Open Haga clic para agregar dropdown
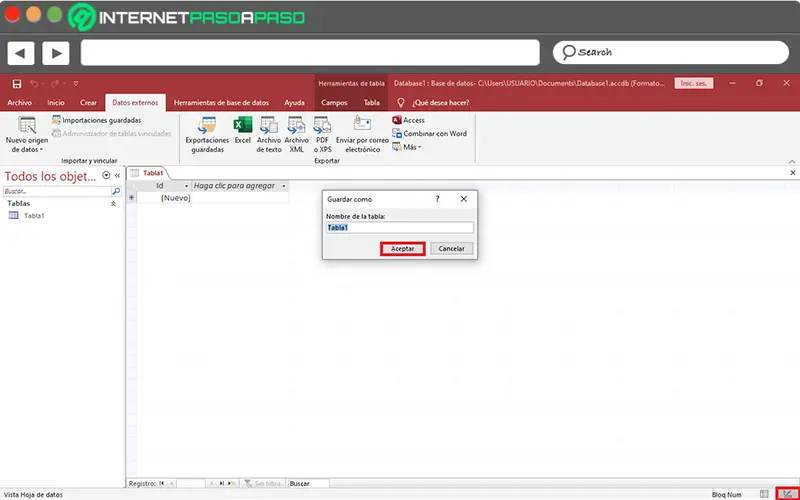Screen dimensions: 800x500 (x=284, y=186)
